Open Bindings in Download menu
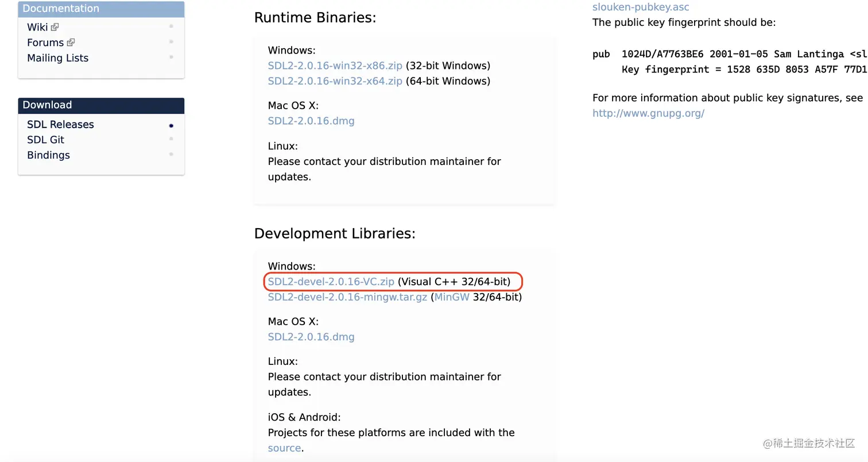The width and height of the screenshot is (868, 462). click(x=48, y=155)
